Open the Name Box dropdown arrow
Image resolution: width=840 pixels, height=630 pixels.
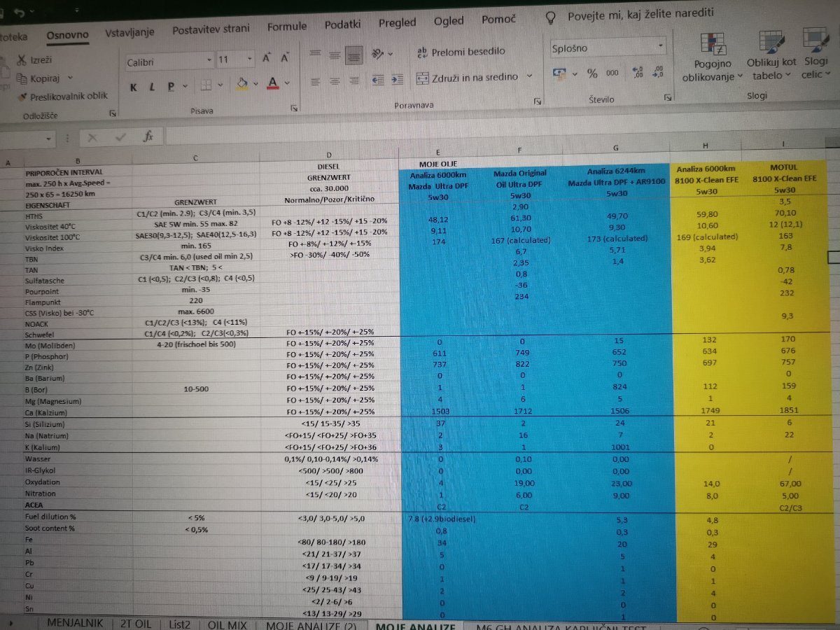click(x=48, y=139)
